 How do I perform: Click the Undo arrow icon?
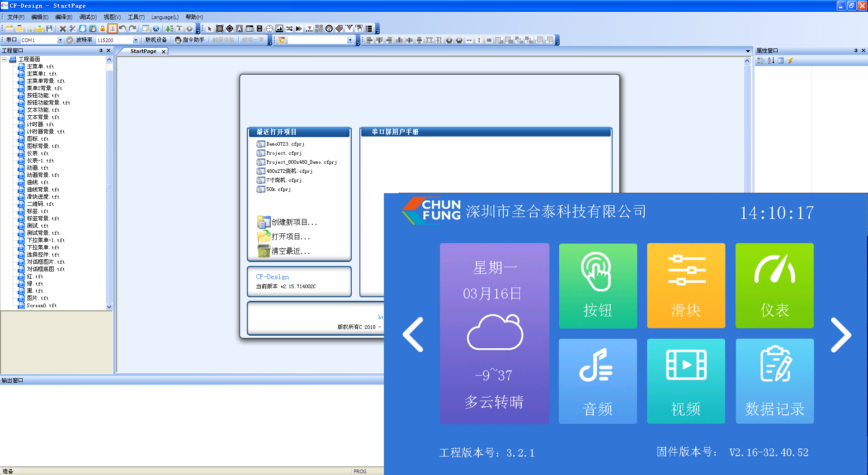click(x=123, y=28)
